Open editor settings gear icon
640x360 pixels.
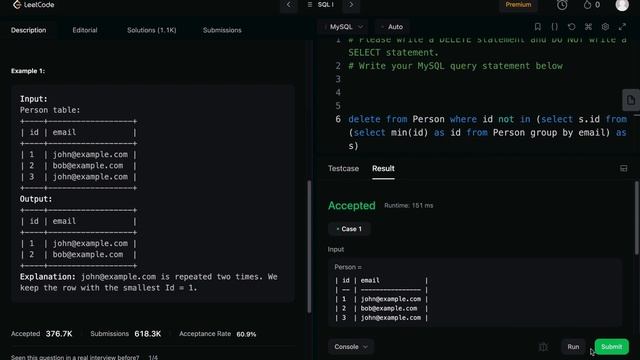605,27
